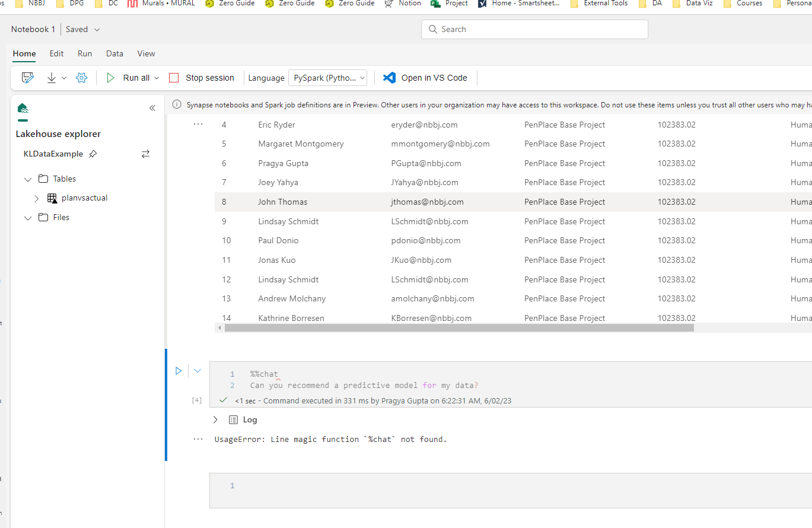The height and width of the screenshot is (528, 812).
Task: Click the planvsactual table icon
Action: pos(52,198)
